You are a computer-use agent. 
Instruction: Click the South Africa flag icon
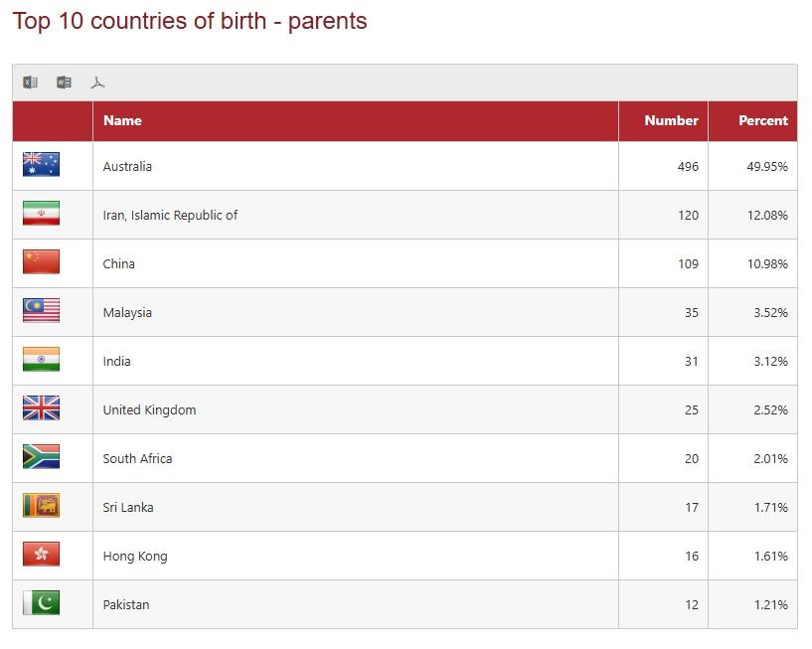[x=41, y=457]
